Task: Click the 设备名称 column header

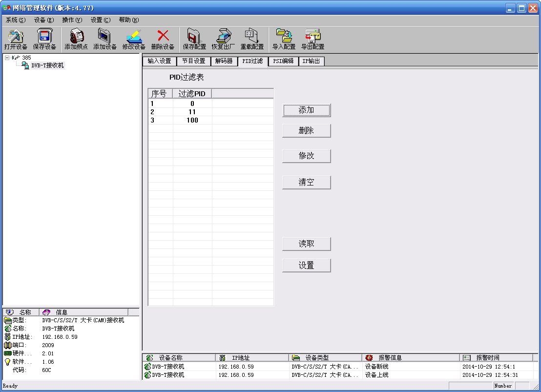Action: [x=179, y=358]
